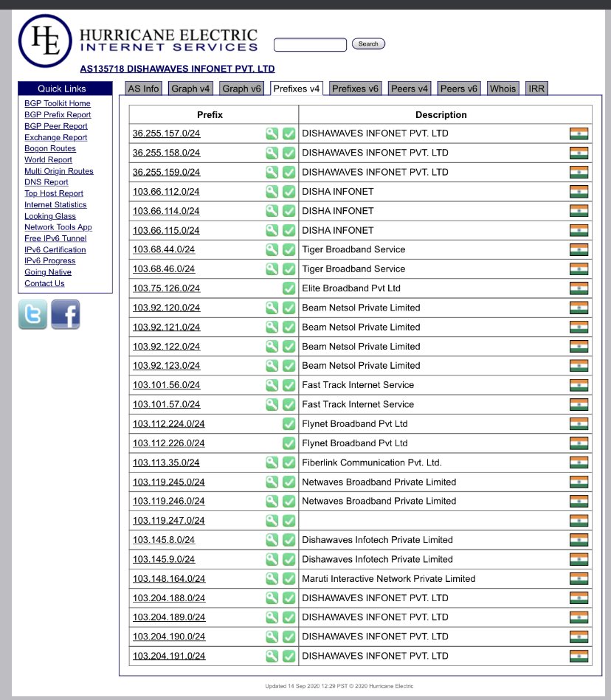Open the Facebook icon link
This screenshot has width=611, height=700.
click(66, 314)
